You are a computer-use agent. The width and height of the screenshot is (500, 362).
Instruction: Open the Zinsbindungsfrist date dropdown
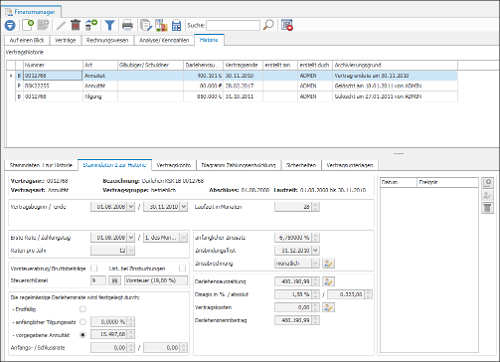[316, 250]
